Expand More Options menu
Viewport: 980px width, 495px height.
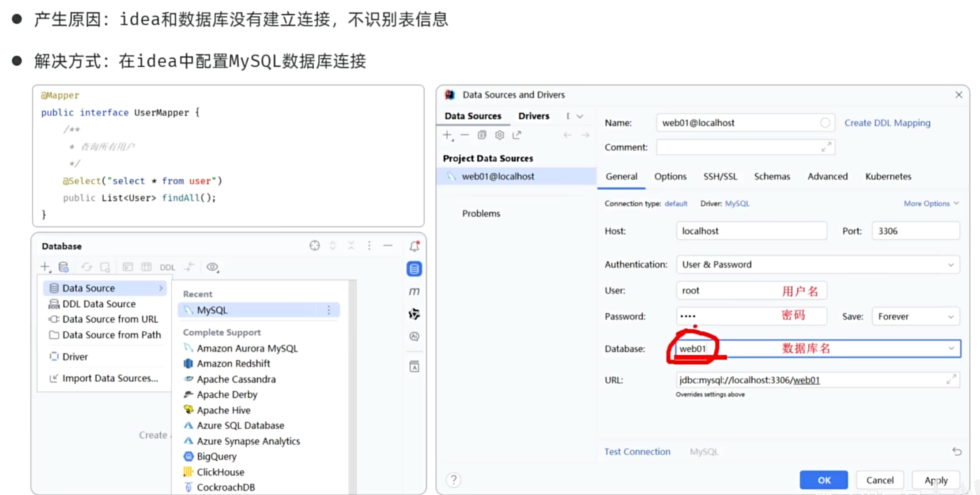click(931, 204)
